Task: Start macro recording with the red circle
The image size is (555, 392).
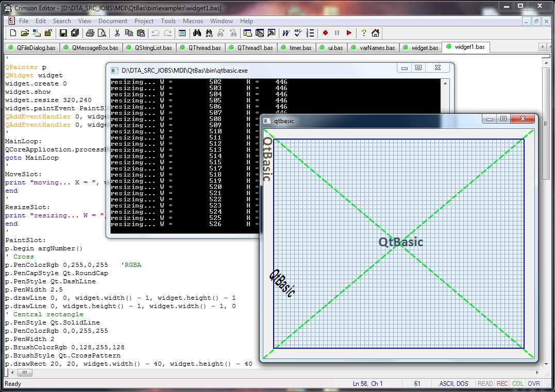Action: click(325, 33)
